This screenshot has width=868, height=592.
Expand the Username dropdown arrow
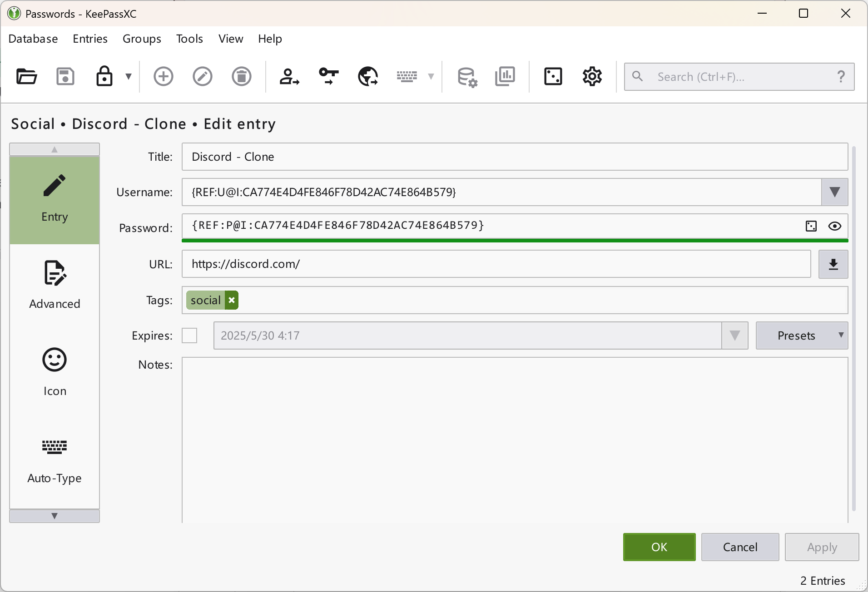[x=834, y=192]
